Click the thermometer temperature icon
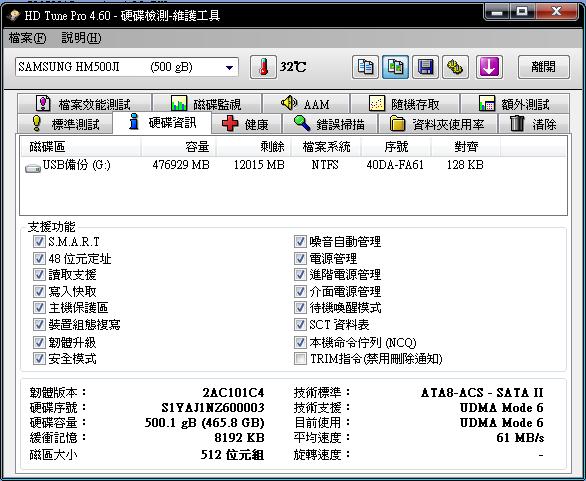This screenshot has height=481, width=586. pyautogui.click(x=263, y=67)
